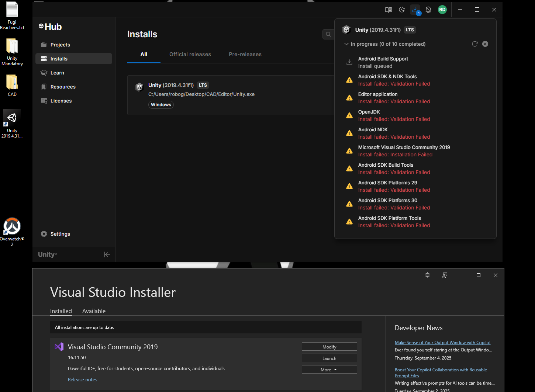Toggle the Unity Hub moon theme icon
Image resolution: width=535 pixels, height=392 pixels.
[x=402, y=10]
